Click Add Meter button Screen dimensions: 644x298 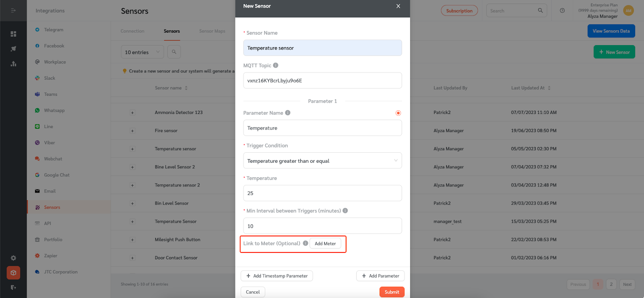tap(325, 244)
